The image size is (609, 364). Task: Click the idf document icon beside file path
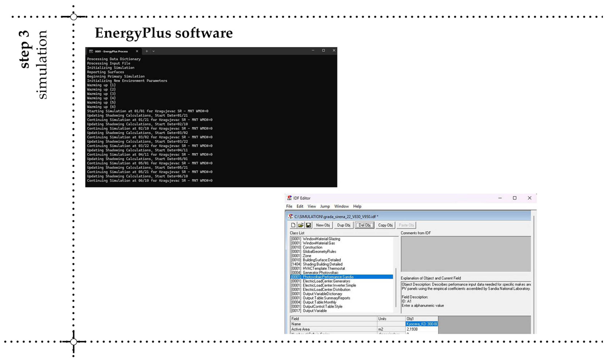point(291,216)
